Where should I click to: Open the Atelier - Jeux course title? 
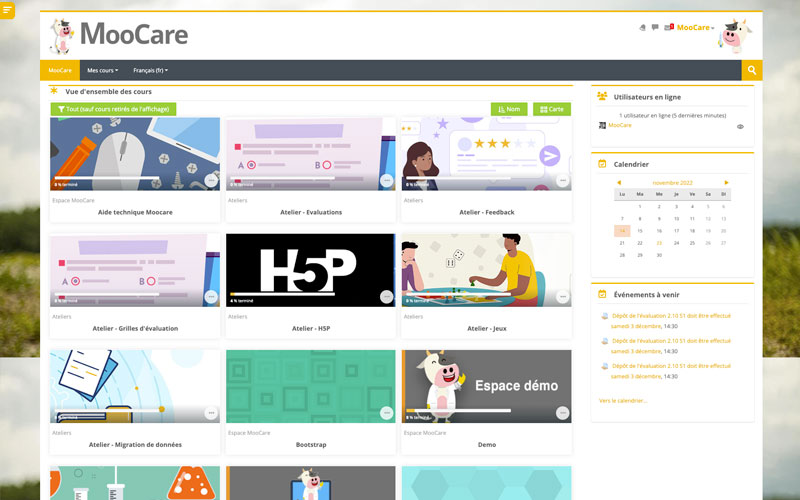[x=487, y=329]
